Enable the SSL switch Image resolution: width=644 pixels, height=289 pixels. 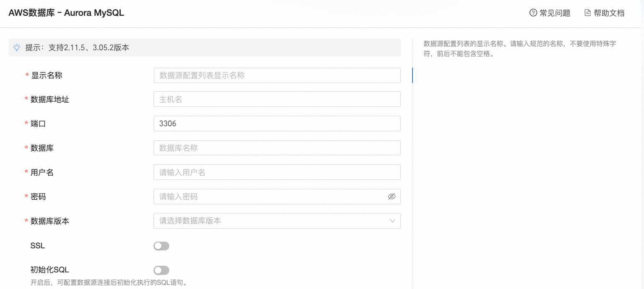(x=161, y=246)
